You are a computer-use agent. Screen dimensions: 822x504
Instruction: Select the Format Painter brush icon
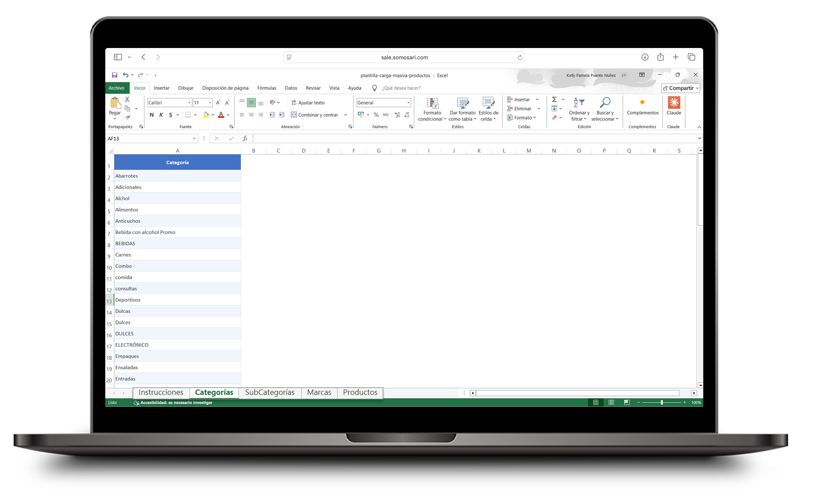click(127, 117)
